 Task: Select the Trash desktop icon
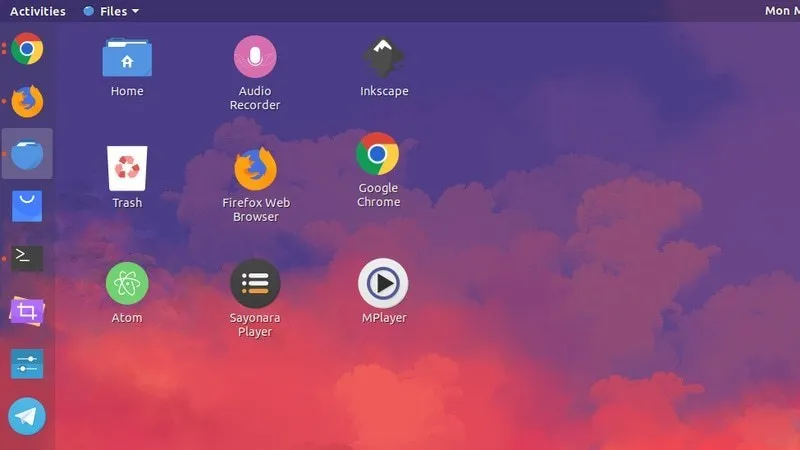click(127, 168)
